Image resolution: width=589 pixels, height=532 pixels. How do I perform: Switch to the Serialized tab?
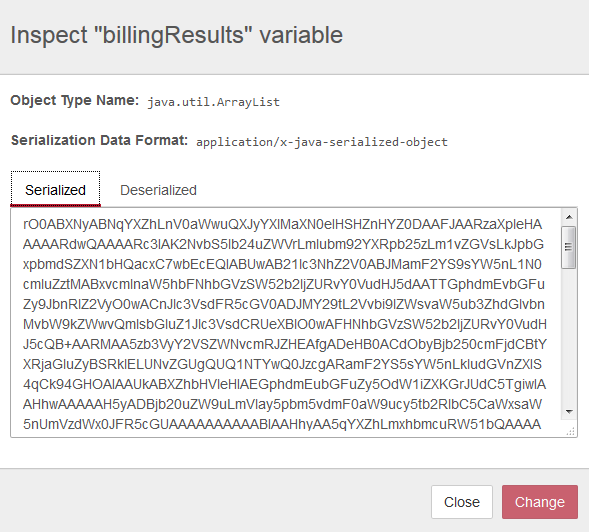pos(55,189)
